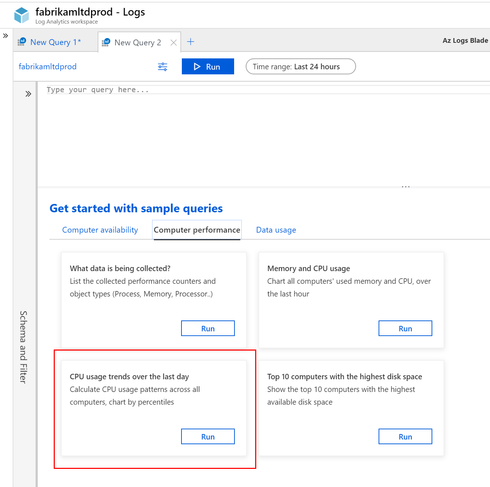Image resolution: width=490 pixels, height=487 pixels.
Task: Run the Top 10 computers disk space query
Action: pos(405,436)
